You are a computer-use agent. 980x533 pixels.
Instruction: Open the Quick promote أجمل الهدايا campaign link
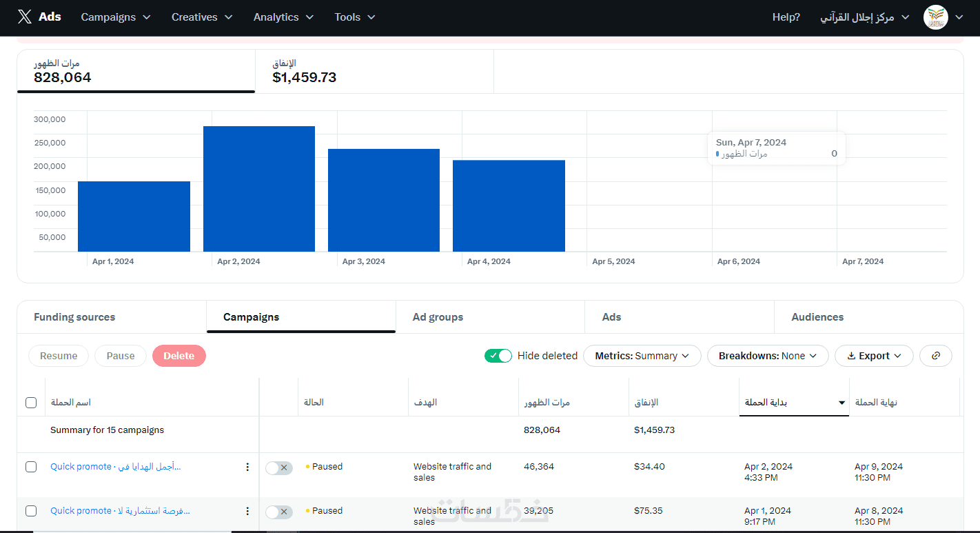(116, 467)
